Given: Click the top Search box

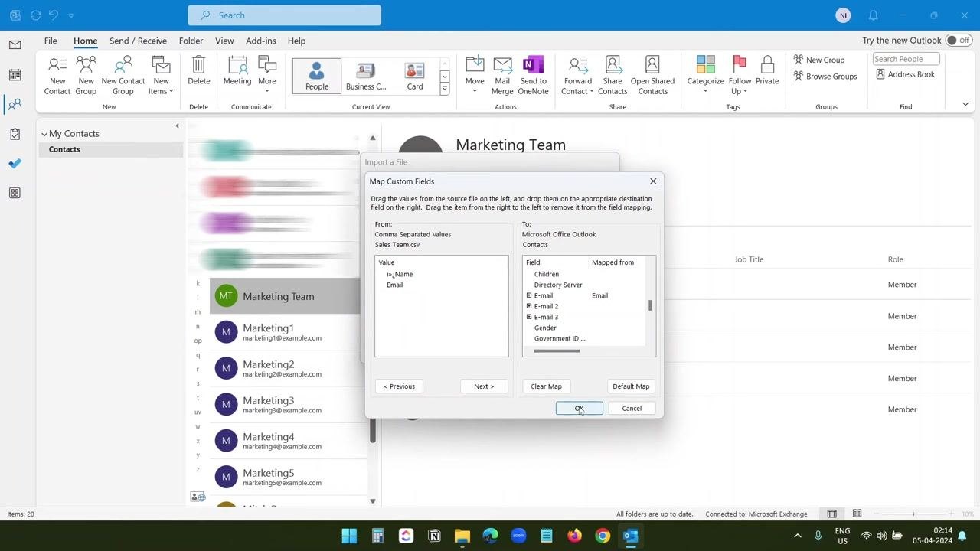Looking at the screenshot, I should [x=284, y=15].
